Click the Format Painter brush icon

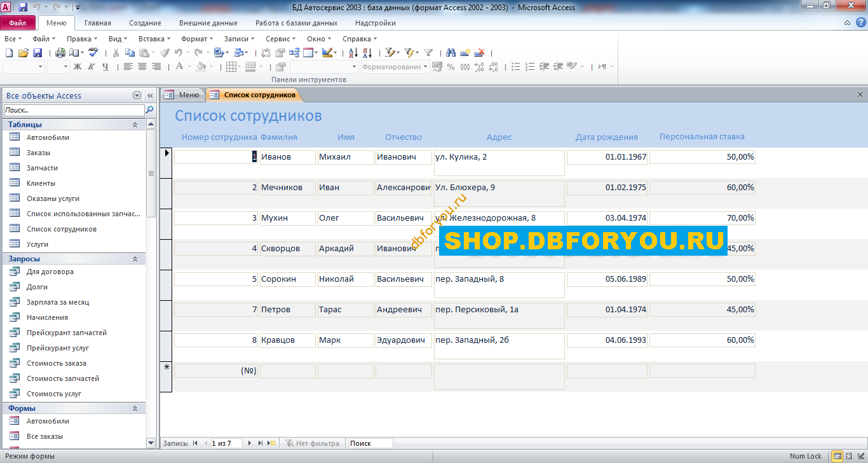click(x=165, y=53)
